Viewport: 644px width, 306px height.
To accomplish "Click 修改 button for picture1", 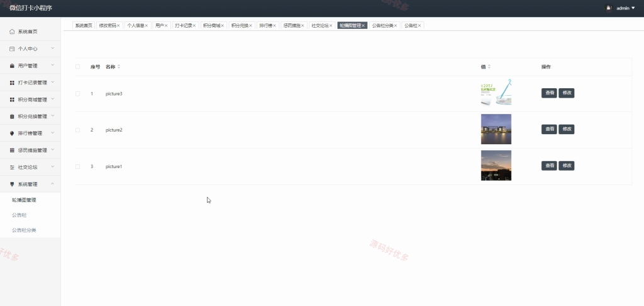I will click(x=567, y=166).
